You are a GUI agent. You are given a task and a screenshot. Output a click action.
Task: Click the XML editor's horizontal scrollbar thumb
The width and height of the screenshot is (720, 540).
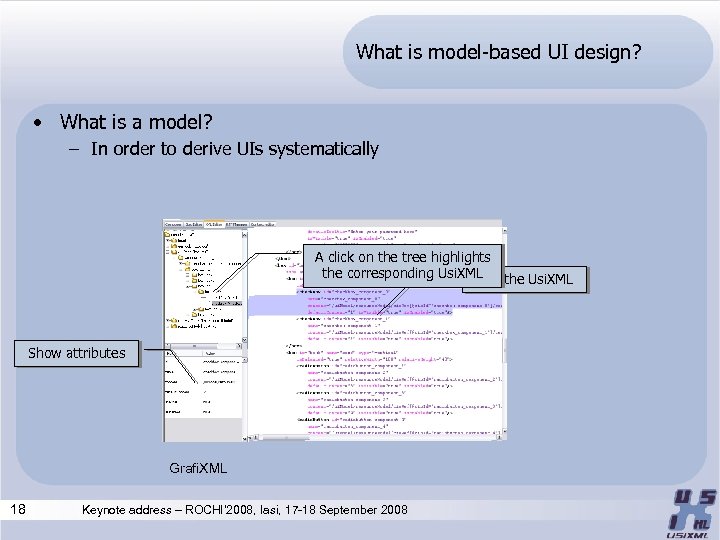[x=285, y=438]
